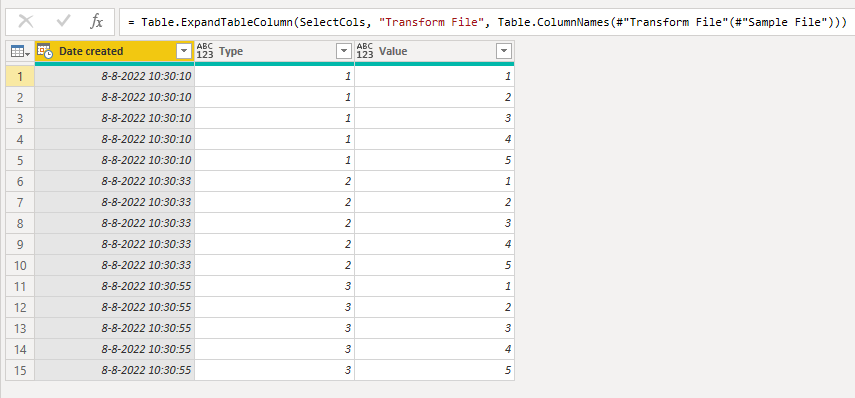Select row number 3
The width and height of the screenshot is (855, 398).
pyautogui.click(x=20, y=118)
